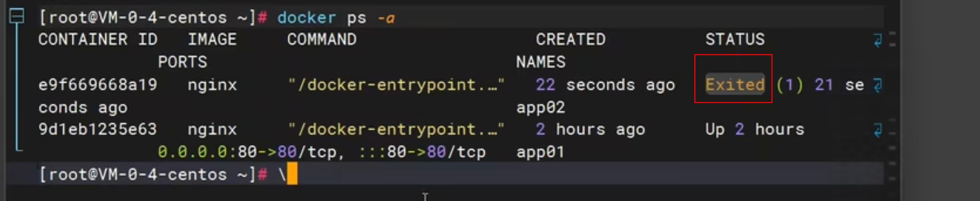This screenshot has width=980, height=201.
Task: Click the port mapping :::80->80/tcp
Action: pyautogui.click(x=422, y=152)
